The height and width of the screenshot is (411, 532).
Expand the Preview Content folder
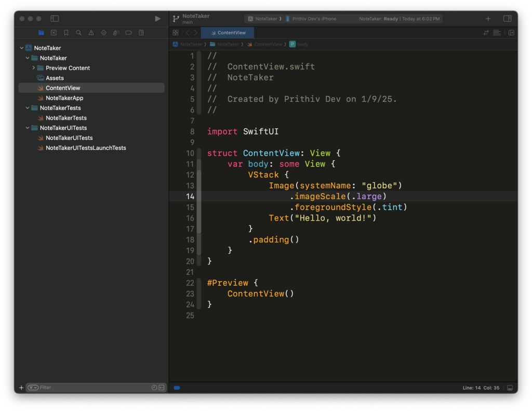coord(33,68)
